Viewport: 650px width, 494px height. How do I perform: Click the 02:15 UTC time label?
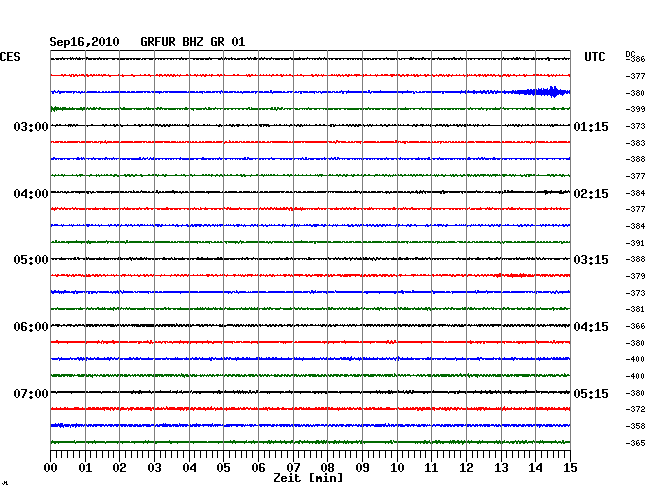591,194
